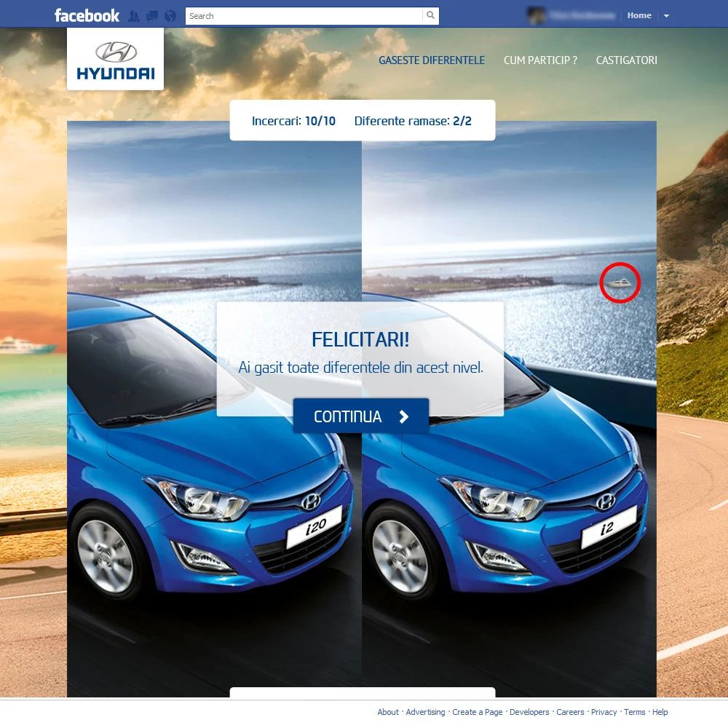Open the GASESTE DIFERENTELE tab
728x728 pixels.
click(x=431, y=60)
